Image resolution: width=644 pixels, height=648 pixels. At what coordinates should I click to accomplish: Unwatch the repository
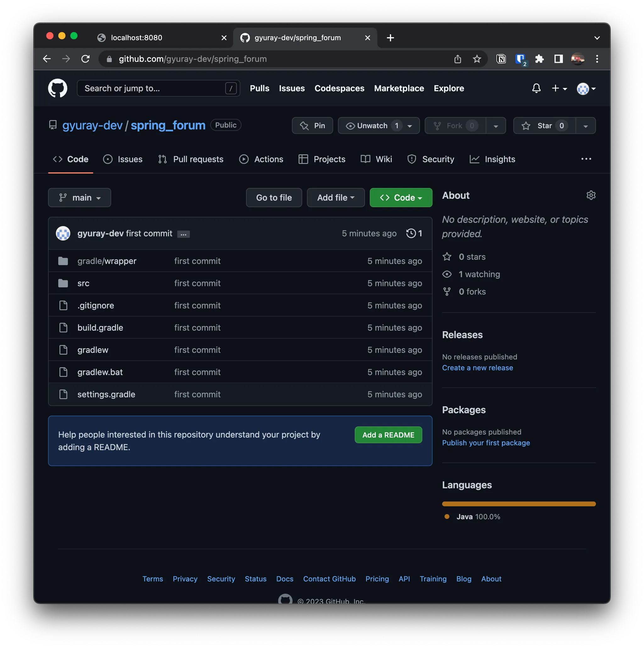pos(372,126)
